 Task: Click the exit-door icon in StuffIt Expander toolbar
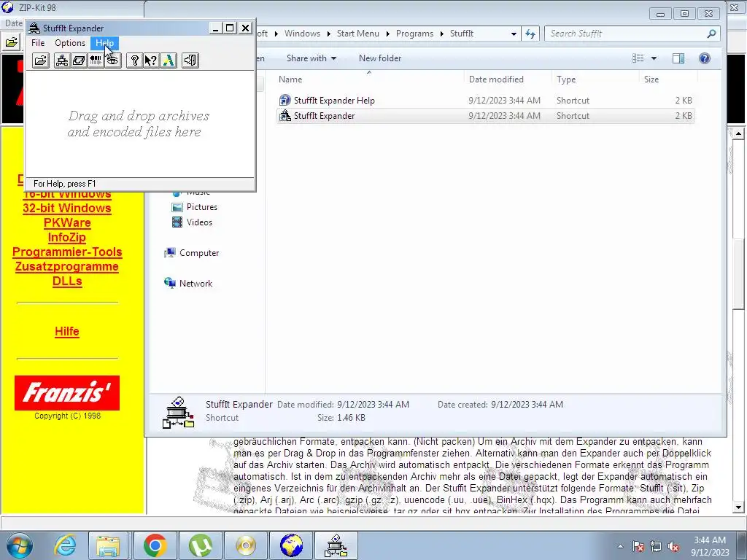pos(190,61)
